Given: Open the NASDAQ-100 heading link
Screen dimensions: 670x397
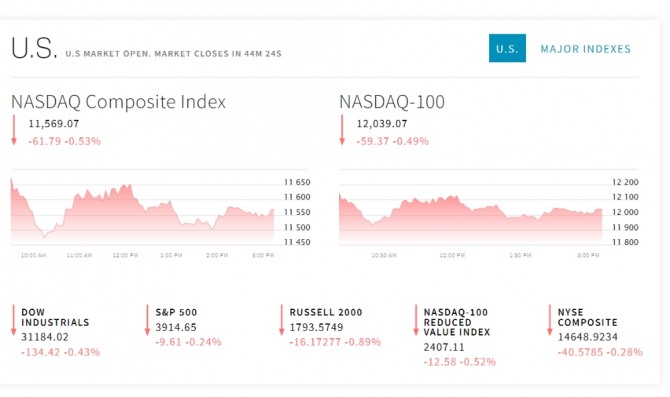Looking at the screenshot, I should (x=392, y=102).
